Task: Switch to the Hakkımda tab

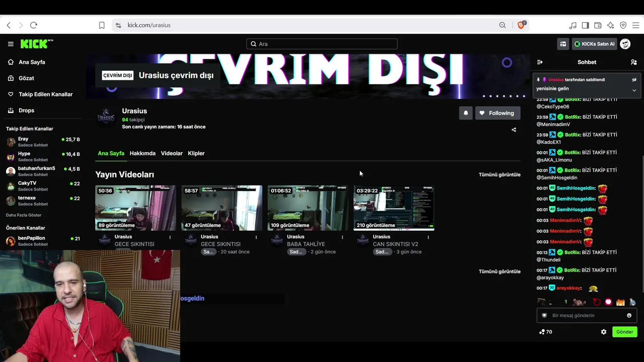Action: [x=142, y=153]
